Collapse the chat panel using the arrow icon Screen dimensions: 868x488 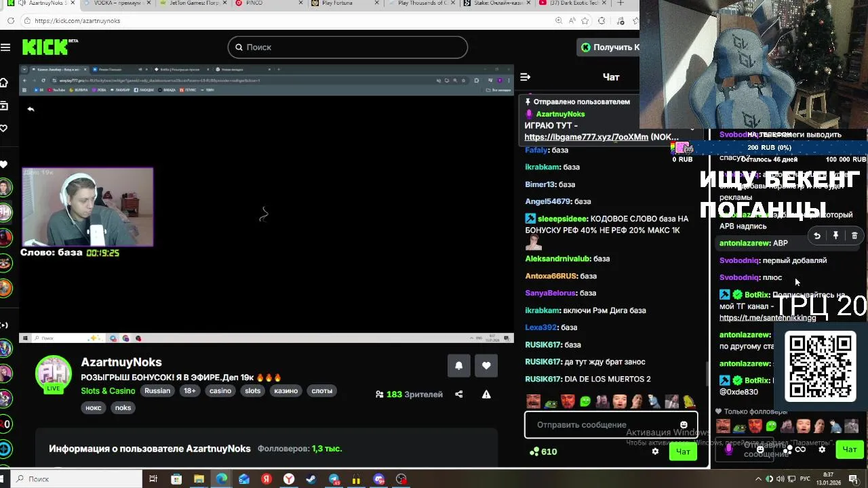pos(525,77)
